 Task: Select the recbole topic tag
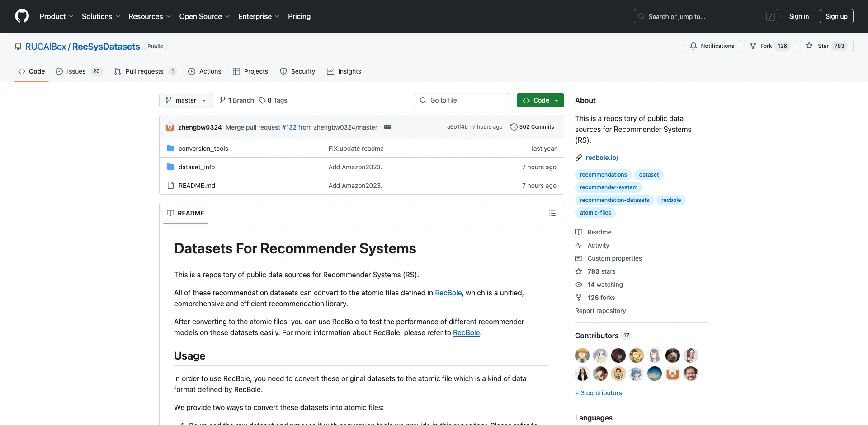point(671,200)
